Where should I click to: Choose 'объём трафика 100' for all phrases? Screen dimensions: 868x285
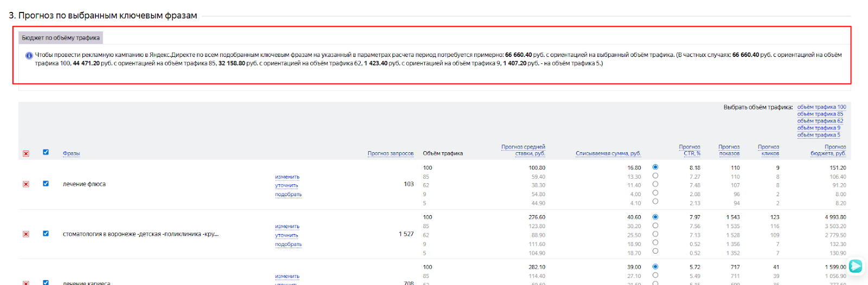pos(821,107)
